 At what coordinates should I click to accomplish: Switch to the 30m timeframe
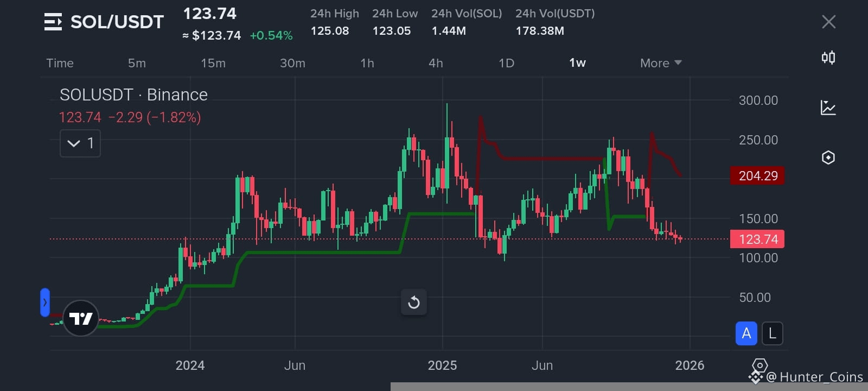292,63
